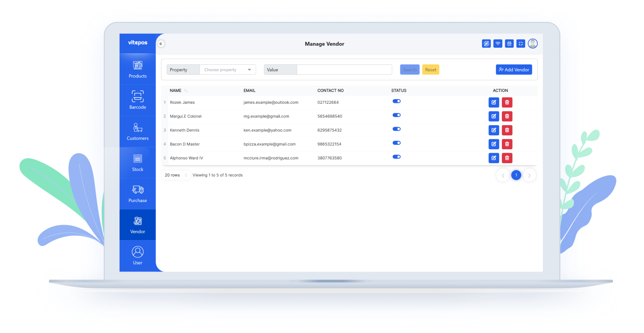
Task: Click the Viewing 1 to 5 records text
Action: pyautogui.click(x=217, y=175)
